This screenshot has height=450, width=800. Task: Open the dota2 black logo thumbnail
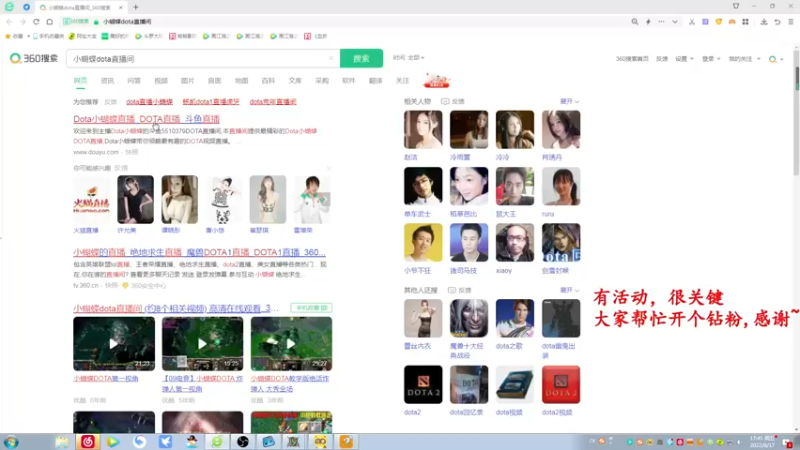pos(423,384)
